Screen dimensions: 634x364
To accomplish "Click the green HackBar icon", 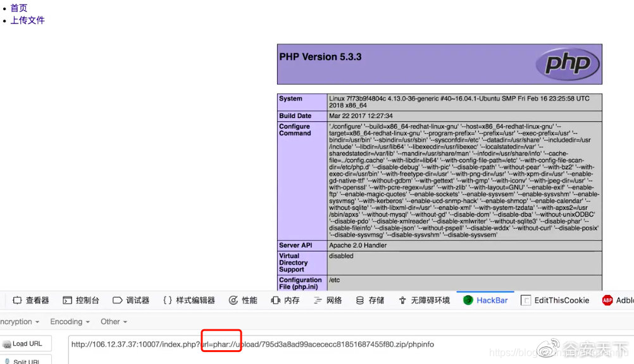I will [x=468, y=300].
